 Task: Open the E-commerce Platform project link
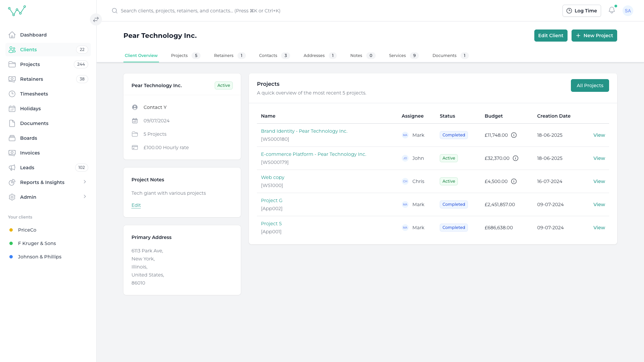pos(314,154)
